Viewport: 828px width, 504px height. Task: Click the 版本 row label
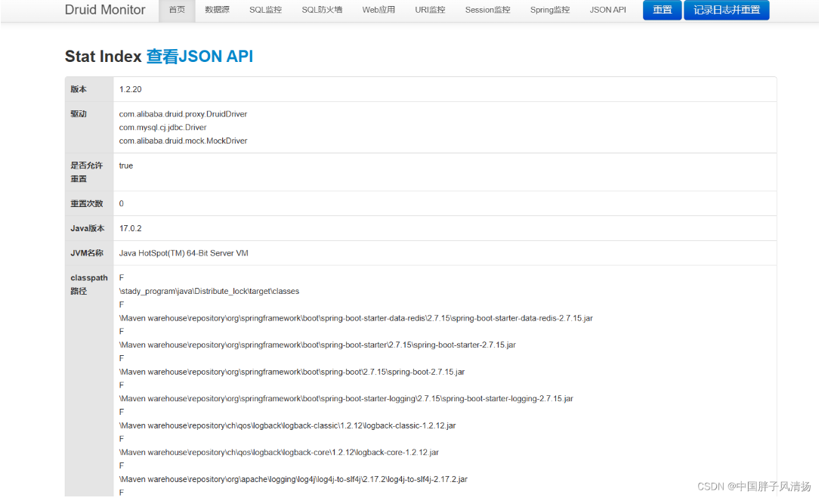(x=79, y=89)
